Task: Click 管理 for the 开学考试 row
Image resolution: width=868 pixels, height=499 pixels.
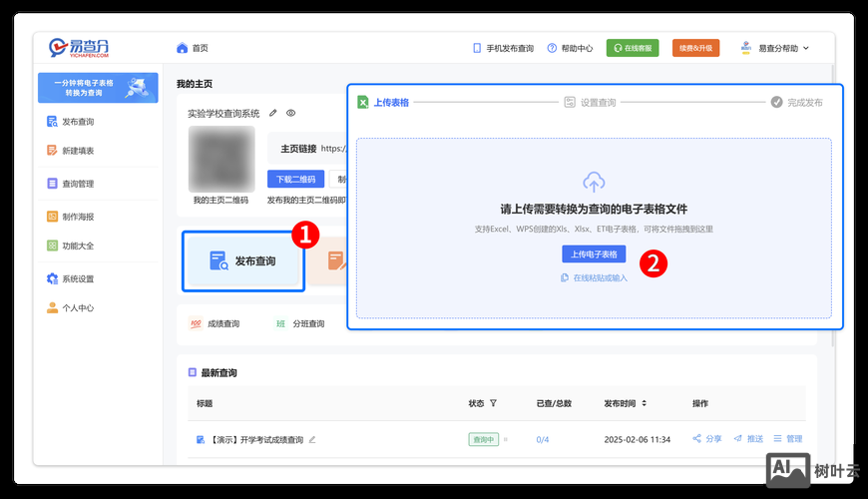Action: [788, 439]
